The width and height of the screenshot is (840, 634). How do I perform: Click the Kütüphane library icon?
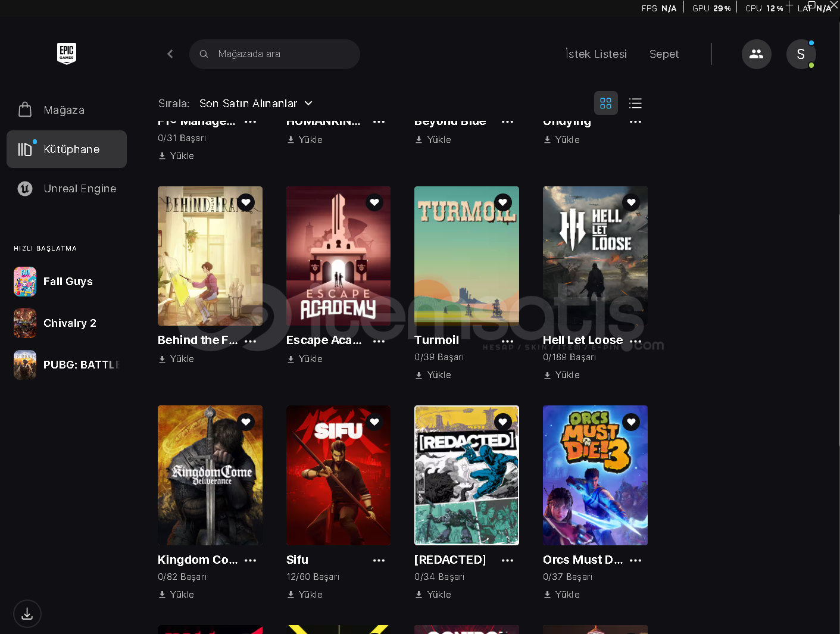[x=25, y=149]
